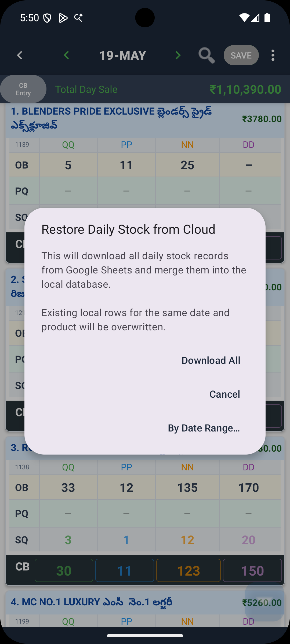Edit CB NN field showing 123

pyautogui.click(x=189, y=570)
